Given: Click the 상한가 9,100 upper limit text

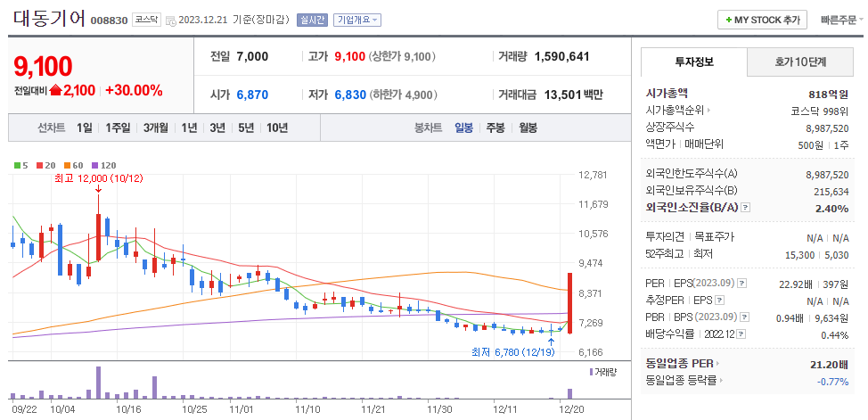Looking at the screenshot, I should point(403,56).
